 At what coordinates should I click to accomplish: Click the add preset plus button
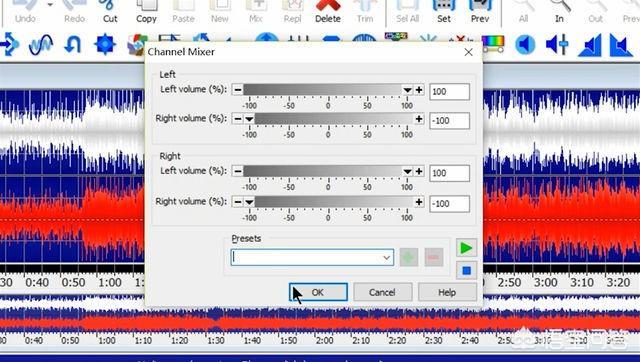409,258
